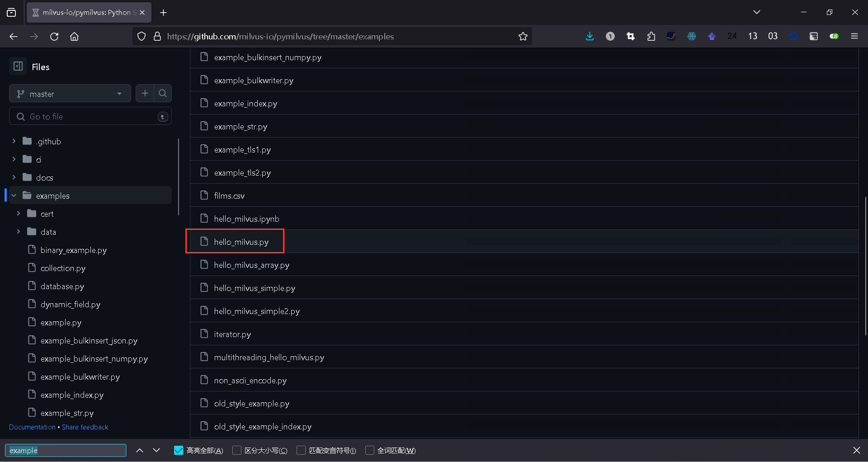Search the repository with the magnifier button
Screen dimensions: 868x462
pyautogui.click(x=163, y=93)
